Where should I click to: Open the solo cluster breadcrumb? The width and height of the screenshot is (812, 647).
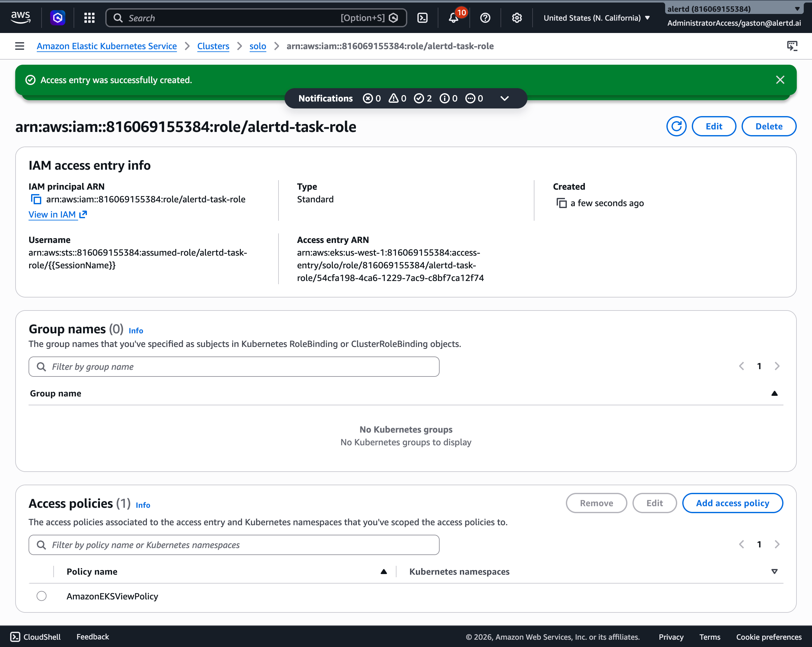[258, 46]
